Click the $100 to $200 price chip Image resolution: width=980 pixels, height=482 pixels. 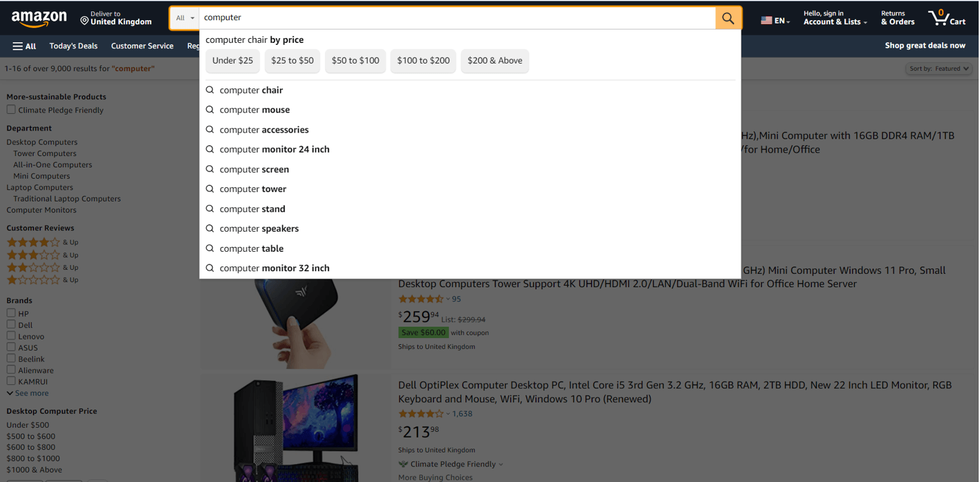(423, 61)
